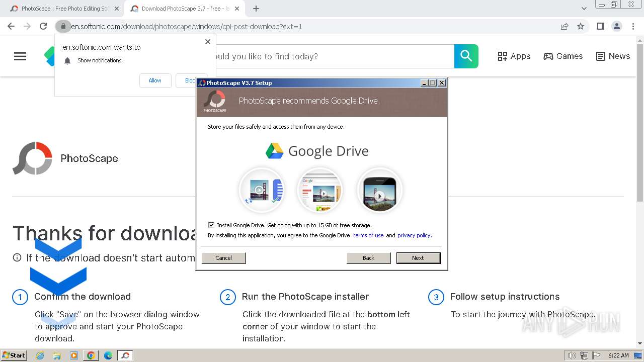The image size is (644, 362).
Task: Open the News menu on Softonic
Action: tap(613, 56)
